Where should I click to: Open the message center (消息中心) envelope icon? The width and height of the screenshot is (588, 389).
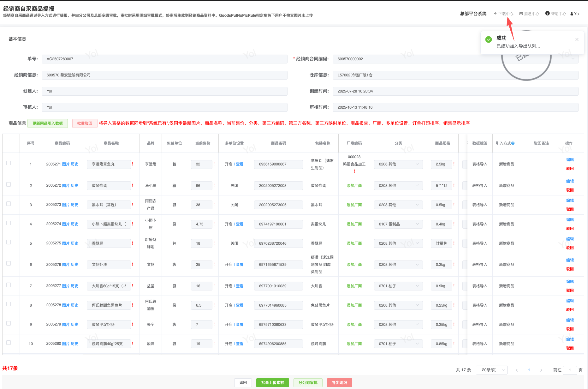click(x=521, y=14)
